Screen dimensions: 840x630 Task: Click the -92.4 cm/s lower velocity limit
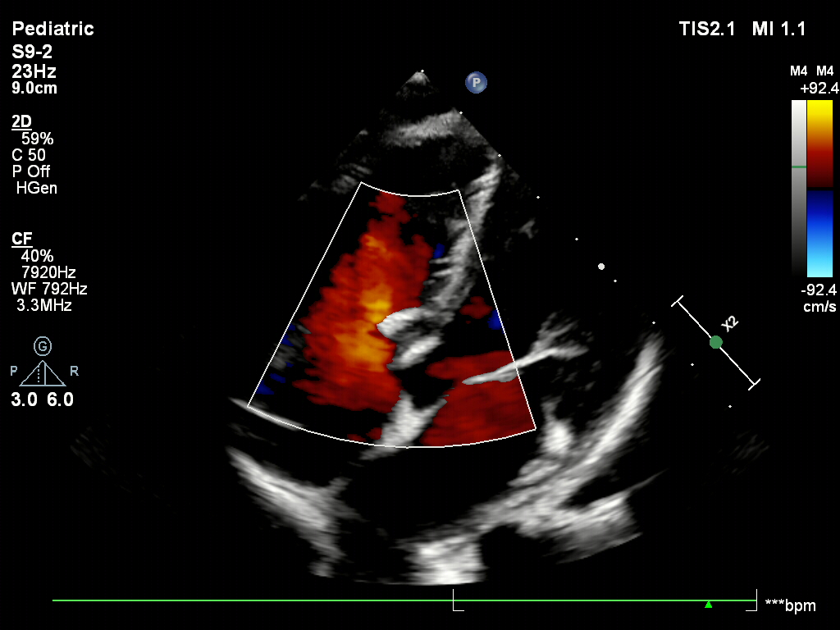point(819,299)
